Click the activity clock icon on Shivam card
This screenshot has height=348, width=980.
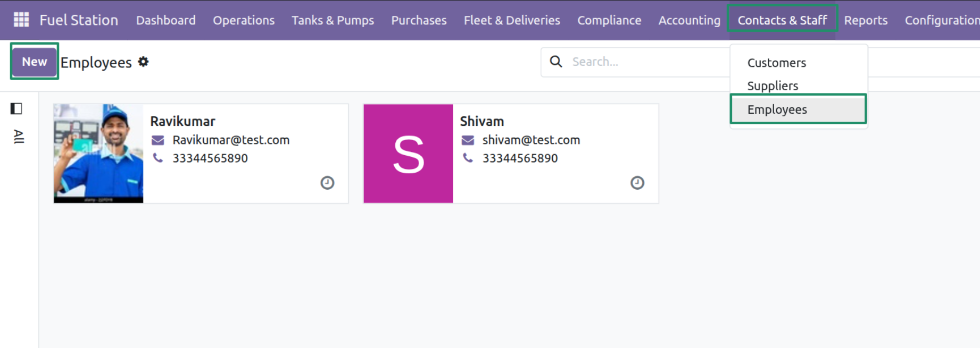coord(637,183)
